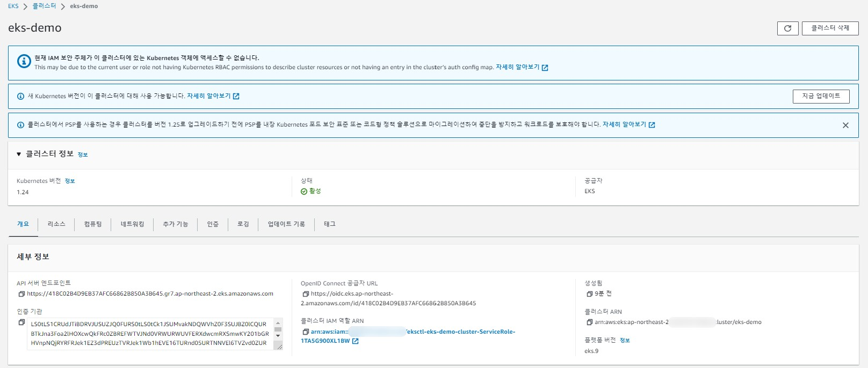Copy the 인증 기관 certificate data
This screenshot has height=368, width=868.
point(21,322)
